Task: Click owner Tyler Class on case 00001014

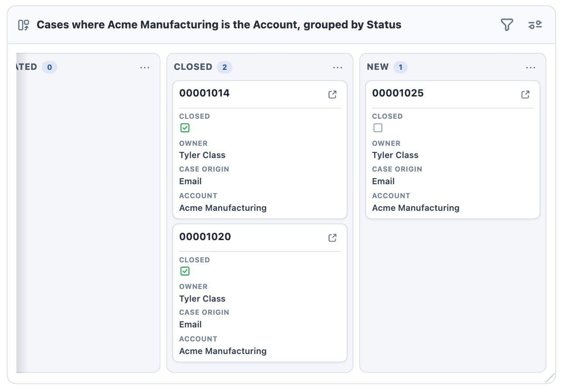Action: click(x=203, y=155)
